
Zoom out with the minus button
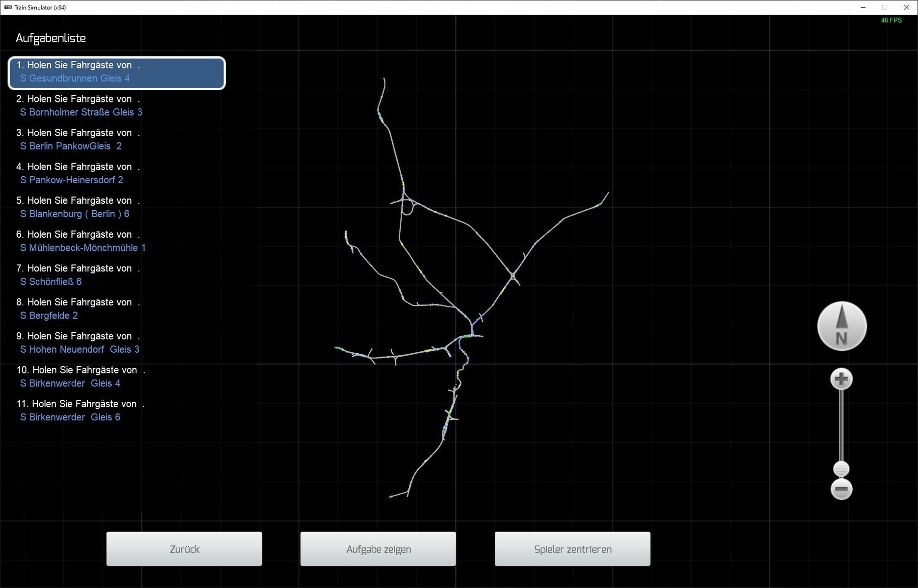click(x=841, y=489)
